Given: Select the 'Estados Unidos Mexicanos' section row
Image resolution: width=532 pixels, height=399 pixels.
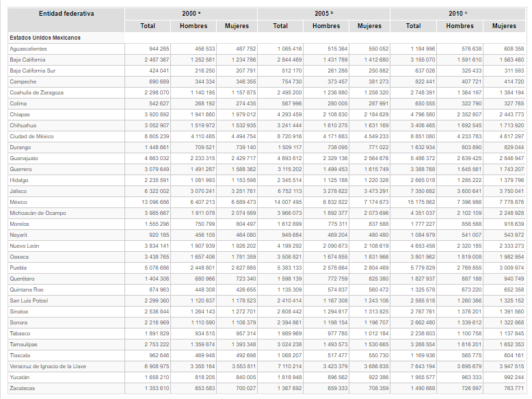Looking at the screenshot, I should pyautogui.click(x=45, y=38).
